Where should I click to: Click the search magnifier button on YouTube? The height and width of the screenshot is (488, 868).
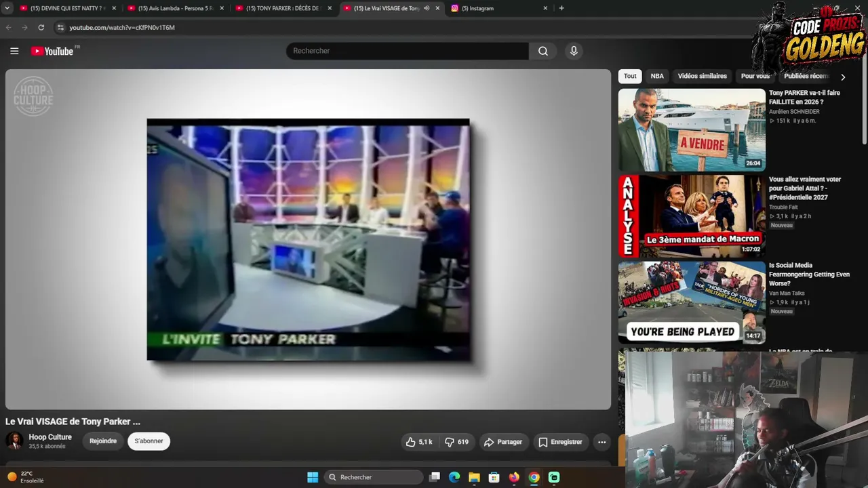pos(543,51)
